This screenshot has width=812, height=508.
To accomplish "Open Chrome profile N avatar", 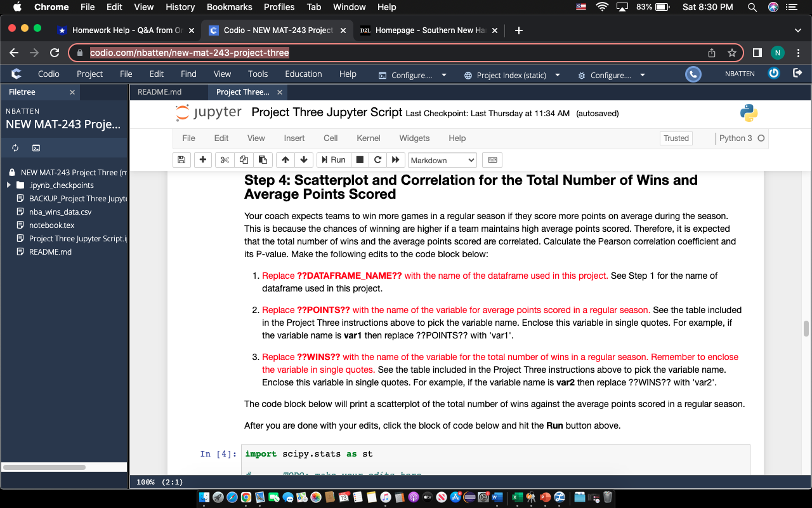I will point(777,53).
